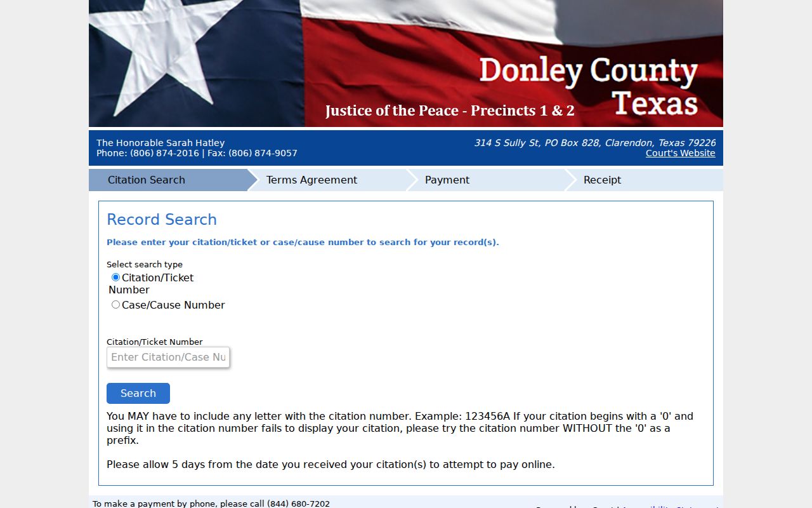Click the 'Please allow 5 days' notice
The image size is (812, 508).
pos(331,464)
